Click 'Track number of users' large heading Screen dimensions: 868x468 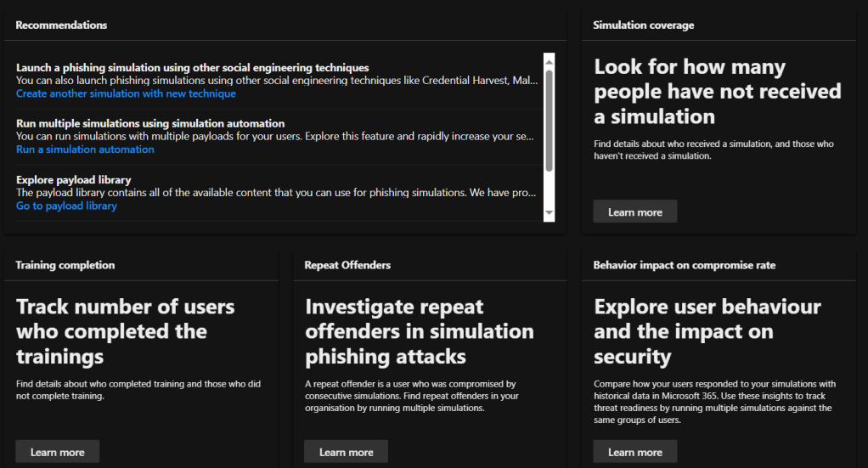click(125, 331)
